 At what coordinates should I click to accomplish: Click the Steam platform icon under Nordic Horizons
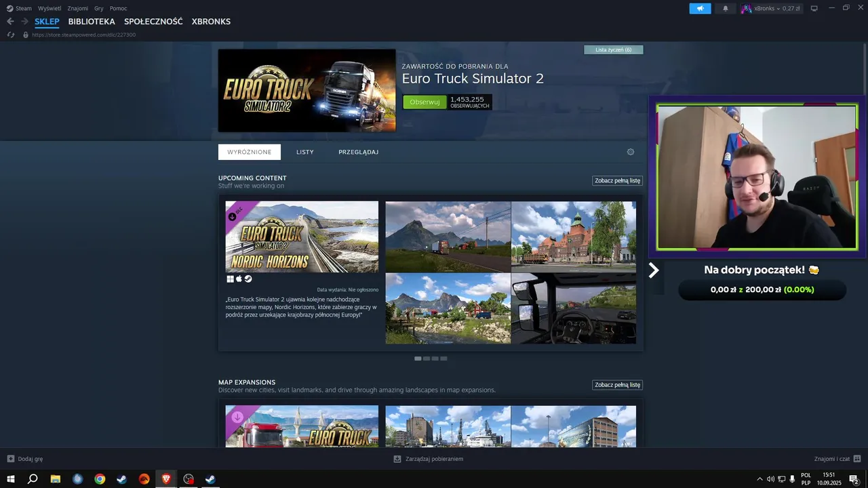(248, 279)
